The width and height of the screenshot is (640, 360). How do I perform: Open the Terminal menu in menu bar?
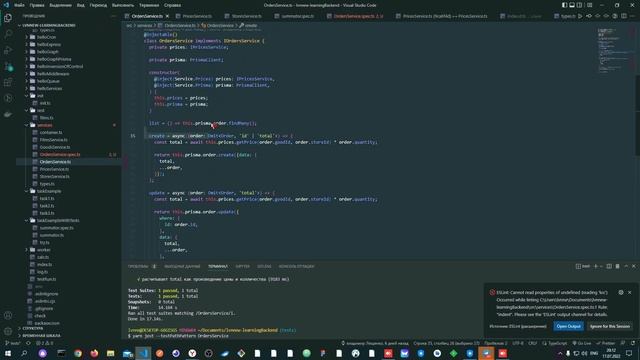click(149, 5)
